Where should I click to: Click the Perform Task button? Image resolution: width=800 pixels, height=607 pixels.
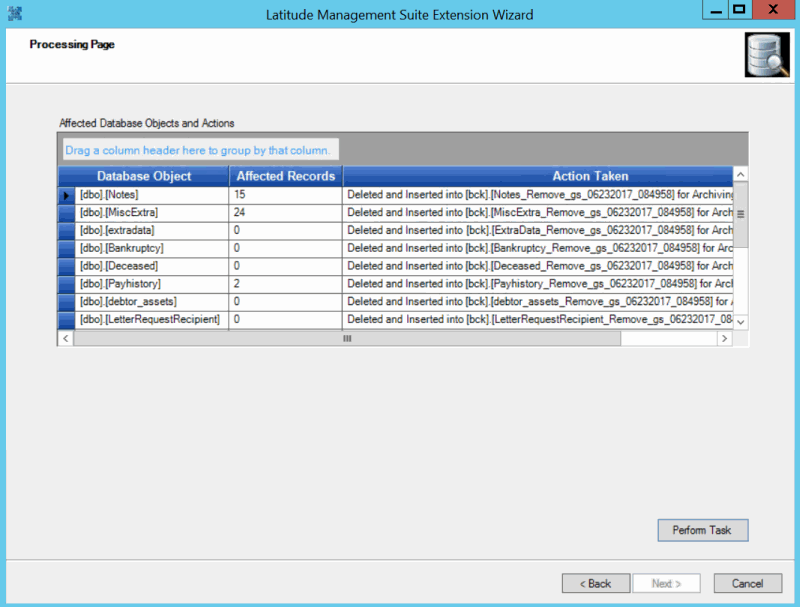click(702, 530)
